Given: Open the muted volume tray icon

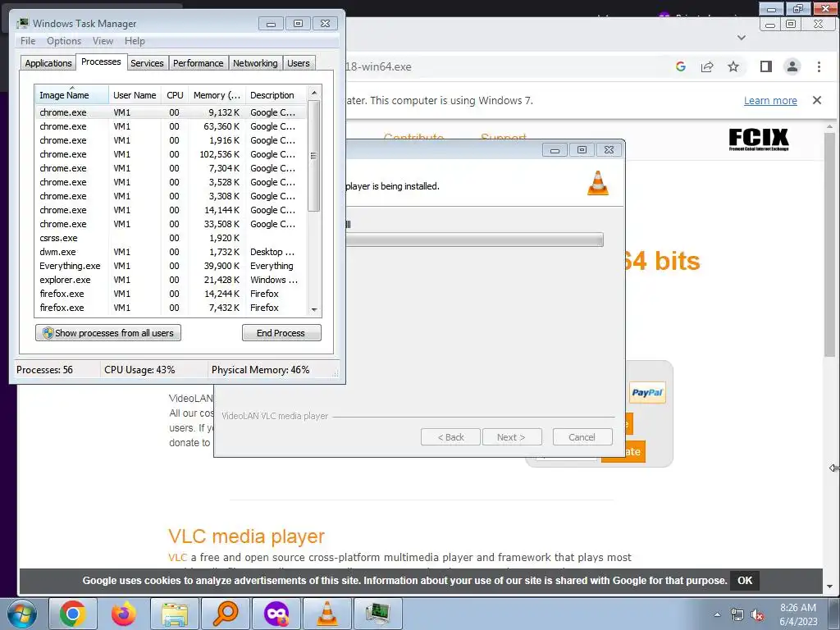Looking at the screenshot, I should point(757,614).
